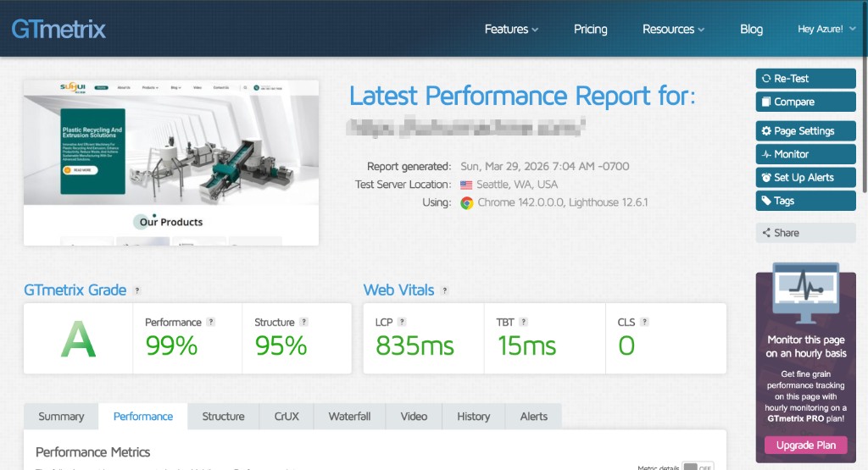Click the blurred report URL

[465, 127]
